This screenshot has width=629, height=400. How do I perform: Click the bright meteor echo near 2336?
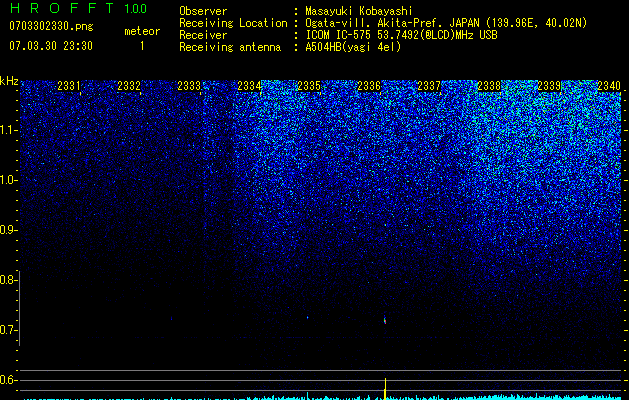click(x=385, y=321)
